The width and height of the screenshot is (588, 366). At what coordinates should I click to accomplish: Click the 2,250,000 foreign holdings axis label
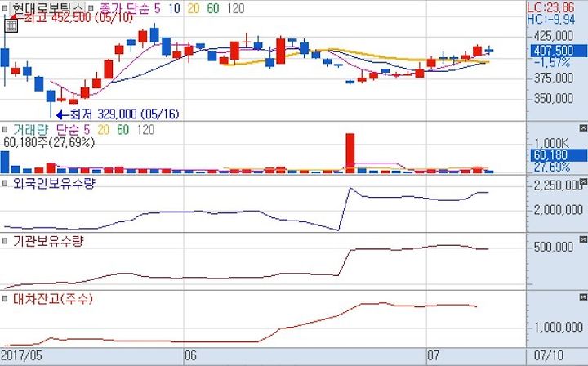558,186
